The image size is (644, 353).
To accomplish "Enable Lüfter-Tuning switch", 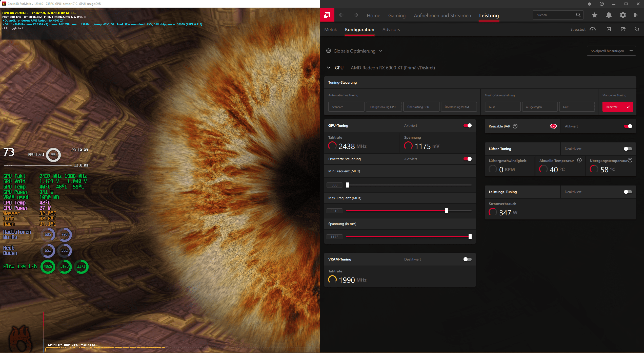I will [628, 149].
